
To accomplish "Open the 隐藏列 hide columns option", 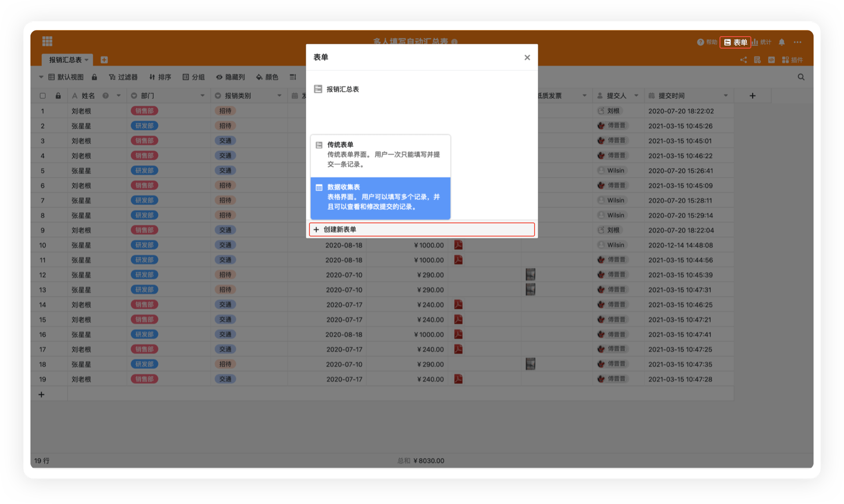I will tap(230, 77).
